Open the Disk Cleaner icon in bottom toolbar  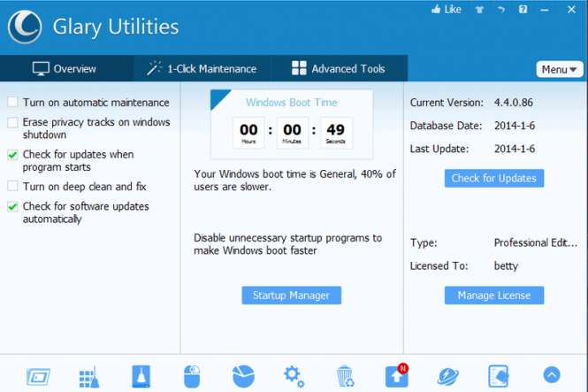tap(38, 377)
